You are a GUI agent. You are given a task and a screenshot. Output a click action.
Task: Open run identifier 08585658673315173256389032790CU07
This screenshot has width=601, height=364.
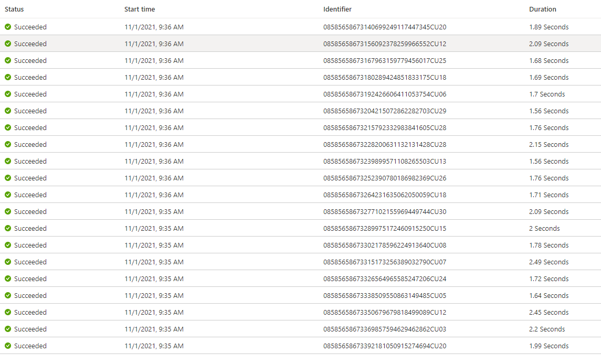coord(385,262)
